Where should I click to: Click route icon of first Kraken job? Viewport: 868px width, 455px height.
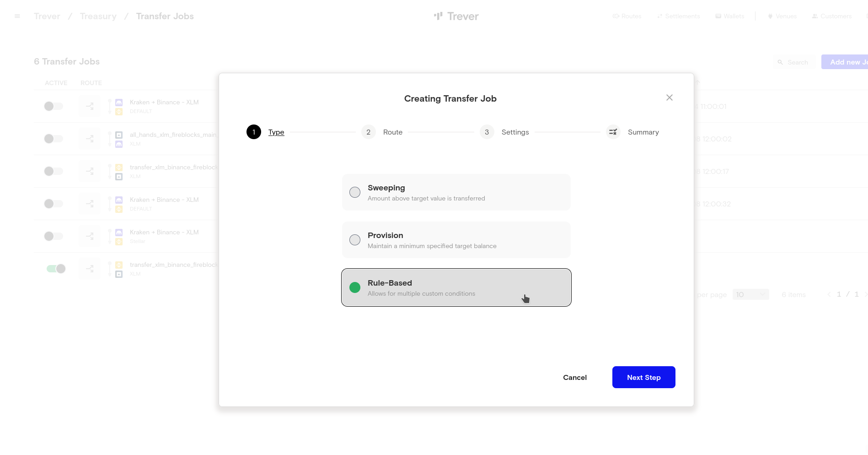[x=90, y=106]
